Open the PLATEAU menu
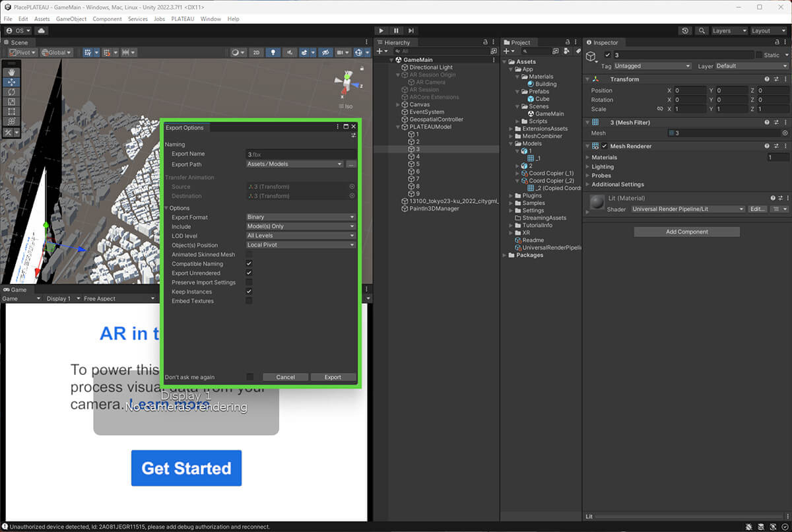Screen dimensions: 792x532 click(183, 19)
